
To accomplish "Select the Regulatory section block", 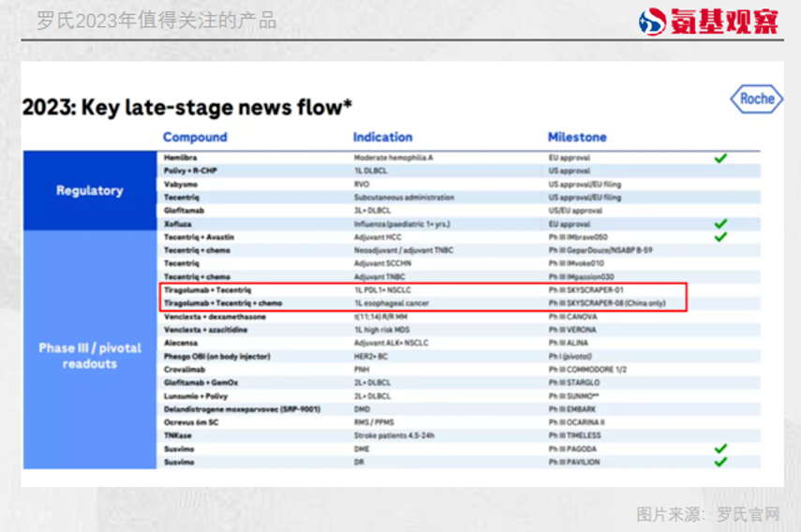I will point(90,190).
